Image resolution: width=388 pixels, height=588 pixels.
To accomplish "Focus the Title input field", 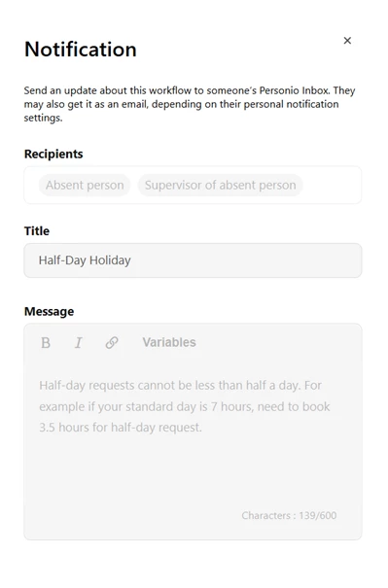I will pyautogui.click(x=193, y=260).
